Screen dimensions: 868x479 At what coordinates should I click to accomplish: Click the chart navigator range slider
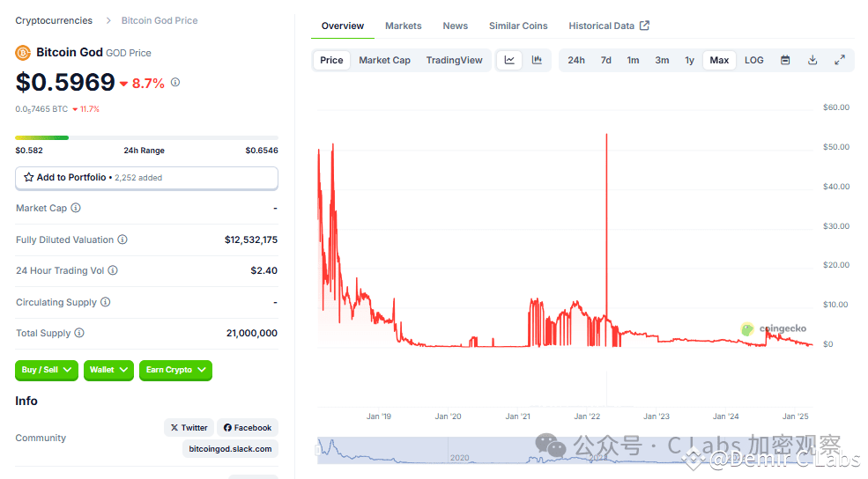coord(565,450)
